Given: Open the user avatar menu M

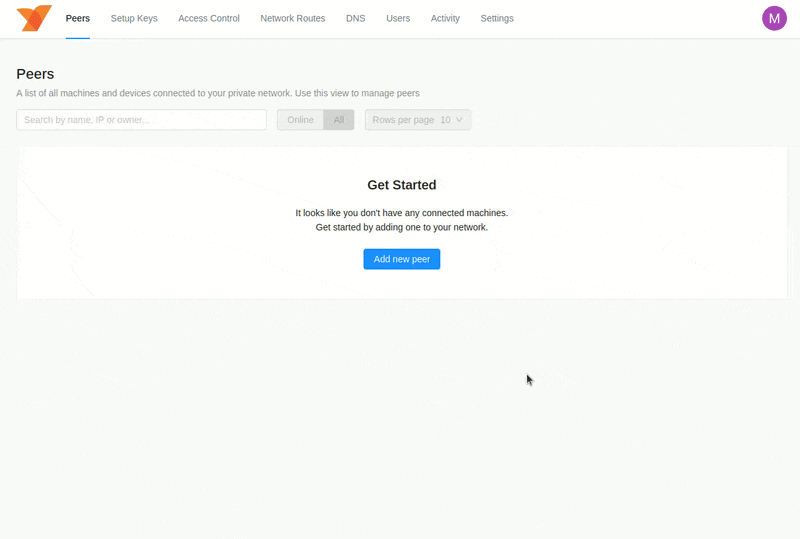Looking at the screenshot, I should pos(774,18).
